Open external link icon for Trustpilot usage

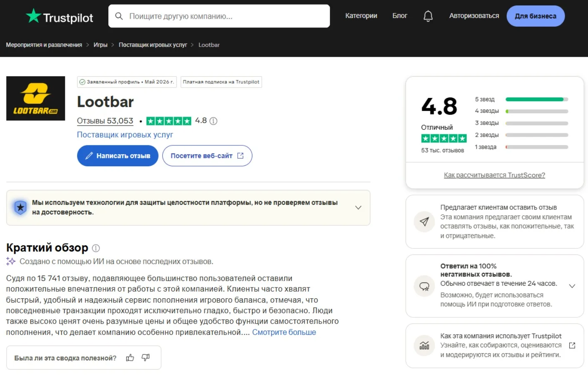click(572, 345)
